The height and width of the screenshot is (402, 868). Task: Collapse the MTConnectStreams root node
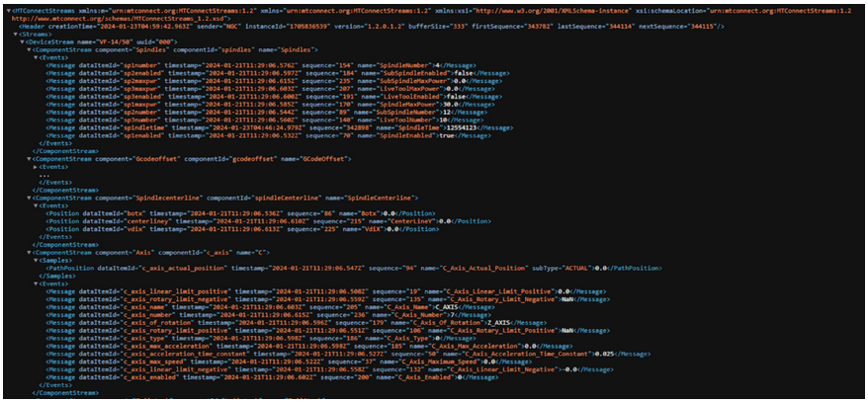8,11
